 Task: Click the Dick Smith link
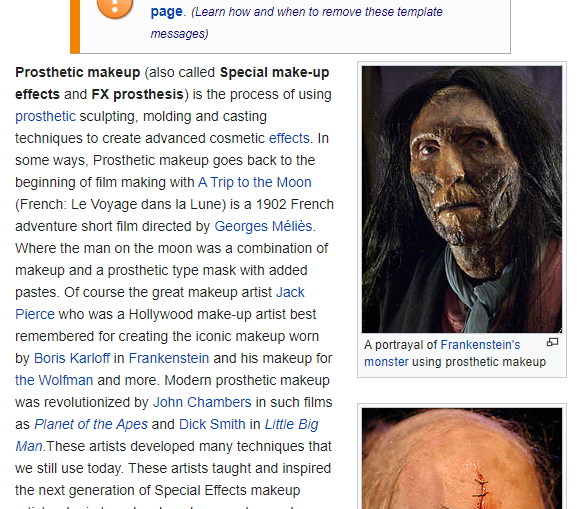(x=212, y=424)
